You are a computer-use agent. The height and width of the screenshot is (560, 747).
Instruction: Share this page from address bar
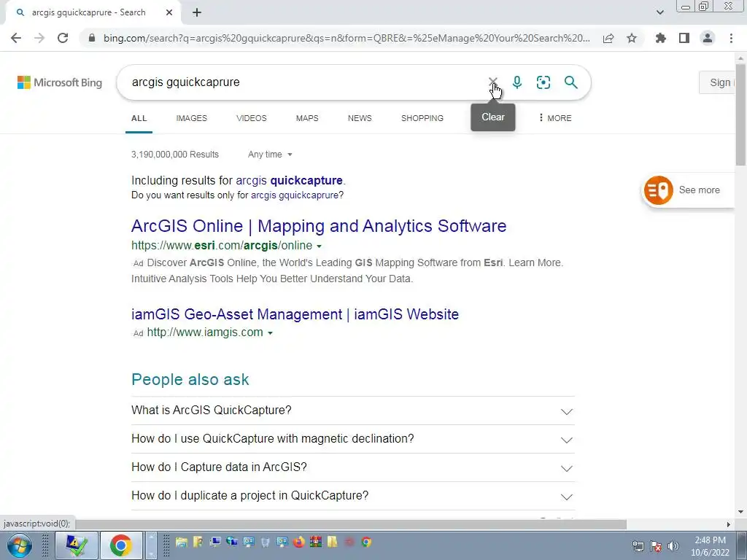point(608,38)
